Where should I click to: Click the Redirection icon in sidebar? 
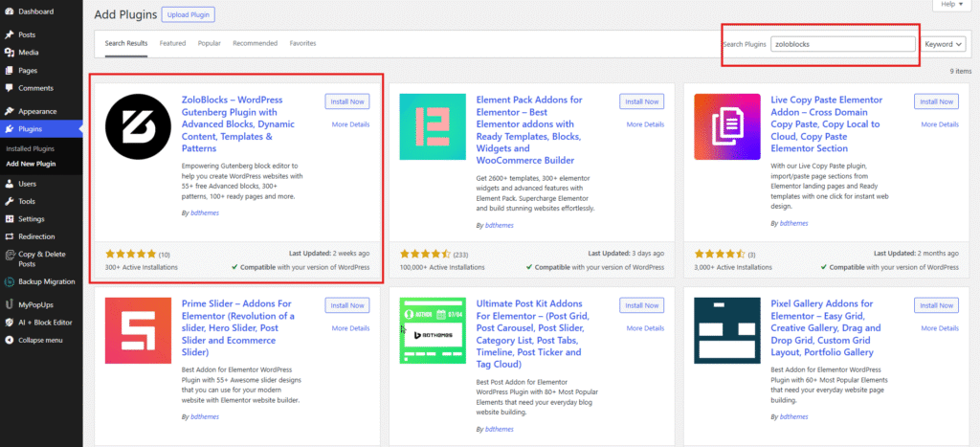click(10, 236)
